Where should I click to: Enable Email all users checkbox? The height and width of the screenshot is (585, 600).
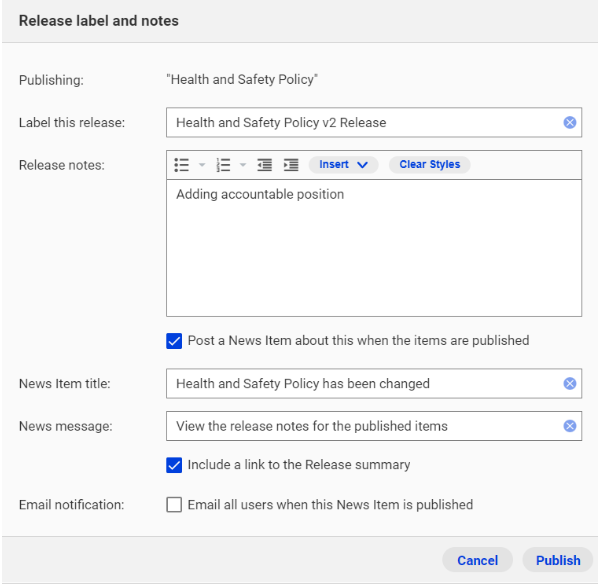174,505
